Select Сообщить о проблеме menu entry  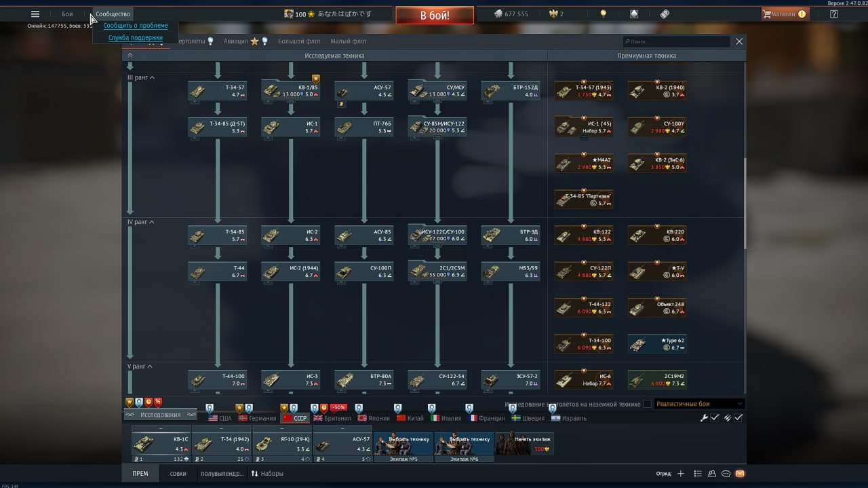point(136,26)
